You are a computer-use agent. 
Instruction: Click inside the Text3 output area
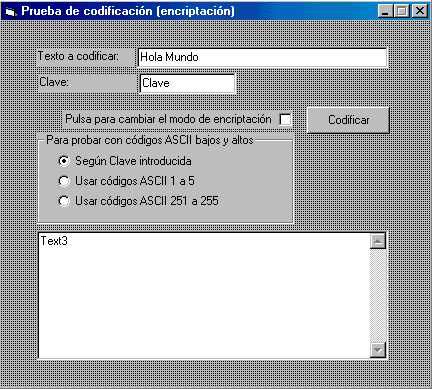pos(204,296)
